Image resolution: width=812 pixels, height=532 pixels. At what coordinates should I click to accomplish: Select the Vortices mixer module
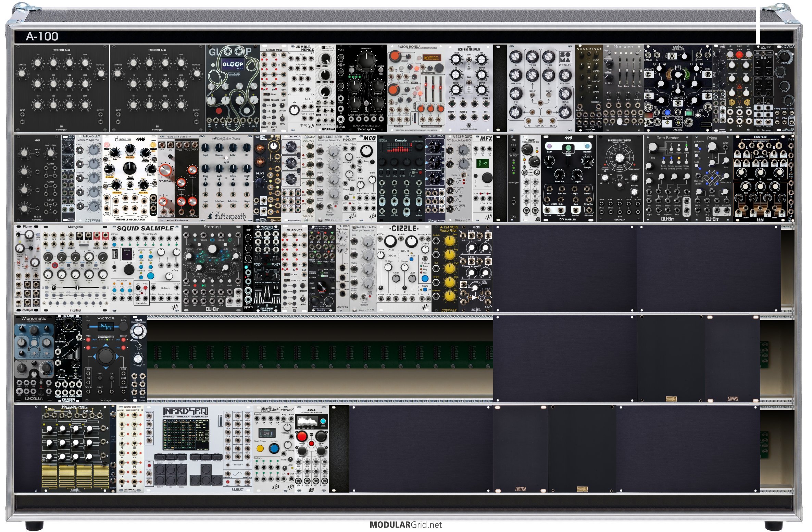[760, 178]
